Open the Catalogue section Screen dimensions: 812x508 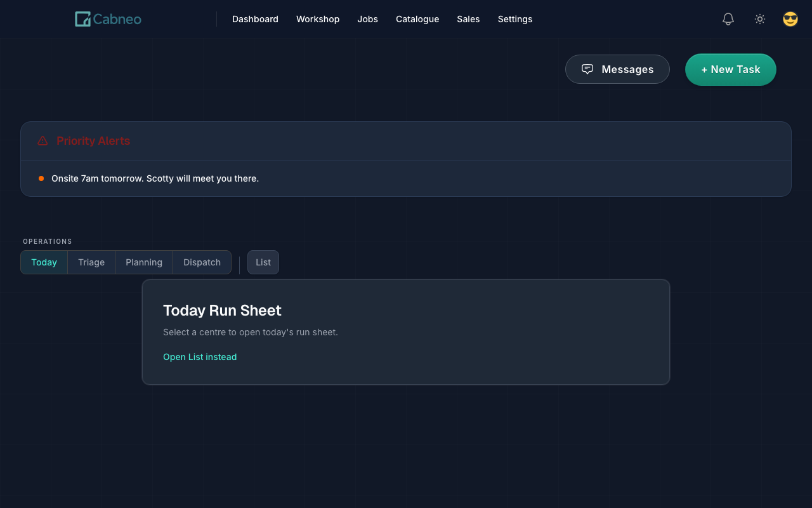[417, 19]
